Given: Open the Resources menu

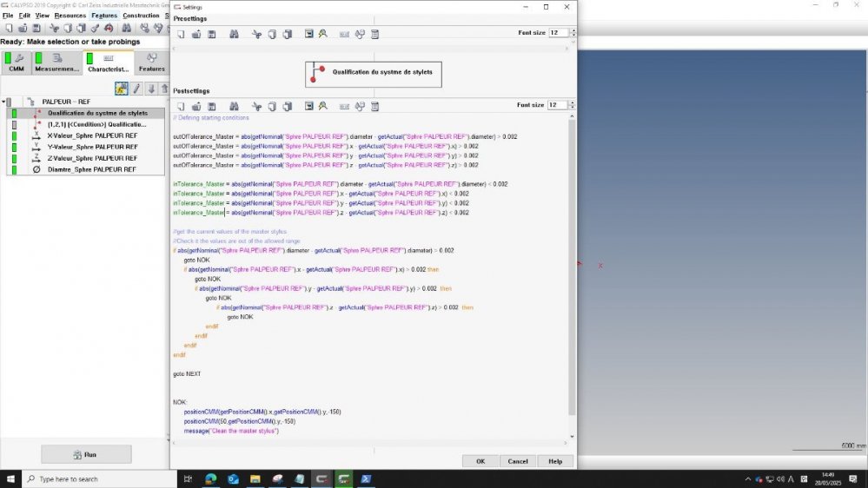Looking at the screenshot, I should point(70,16).
